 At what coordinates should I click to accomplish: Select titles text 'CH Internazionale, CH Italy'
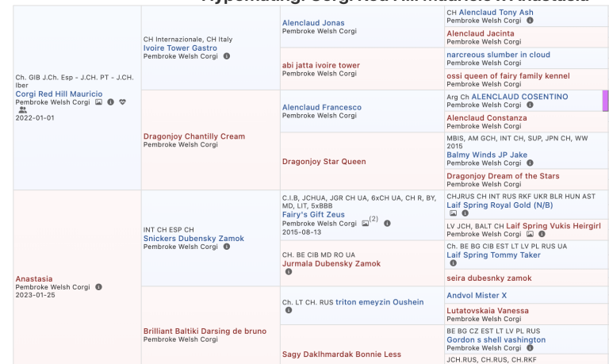coord(188,40)
